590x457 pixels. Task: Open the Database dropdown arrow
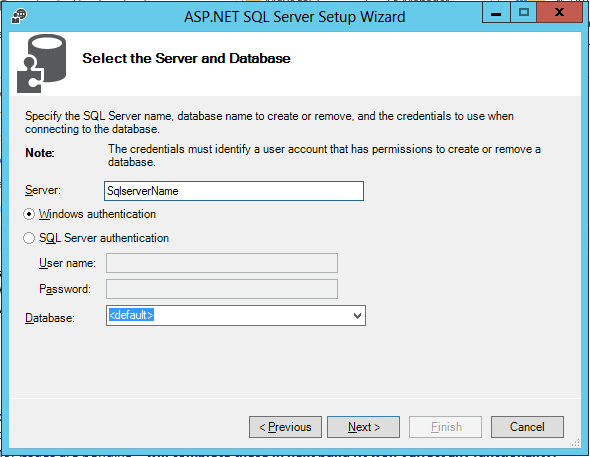click(x=357, y=316)
